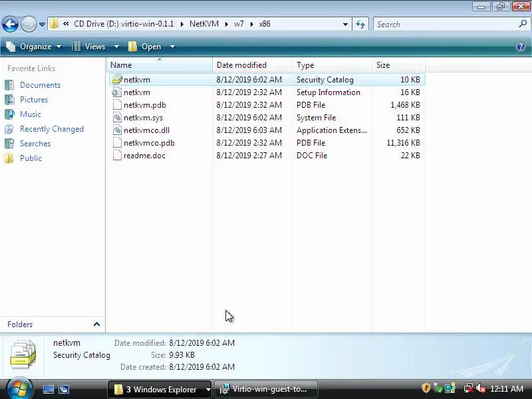Screen dimensions: 532x399
Task: Expand the Folders pane chevron
Action: coord(96,325)
